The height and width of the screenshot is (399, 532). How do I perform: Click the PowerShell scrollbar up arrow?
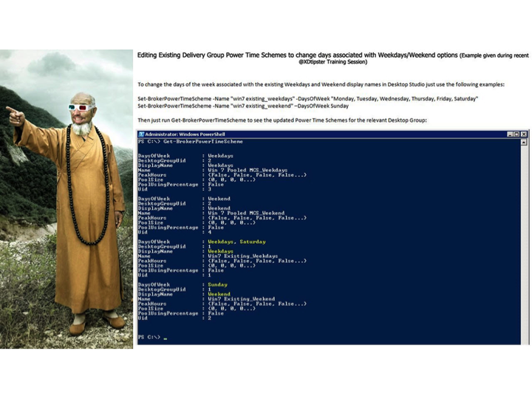(x=524, y=143)
